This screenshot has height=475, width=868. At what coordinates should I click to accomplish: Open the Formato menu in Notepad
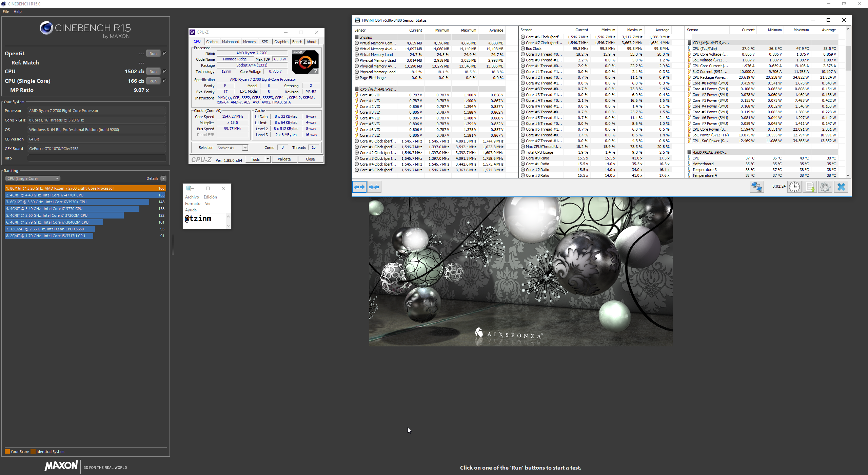(193, 204)
